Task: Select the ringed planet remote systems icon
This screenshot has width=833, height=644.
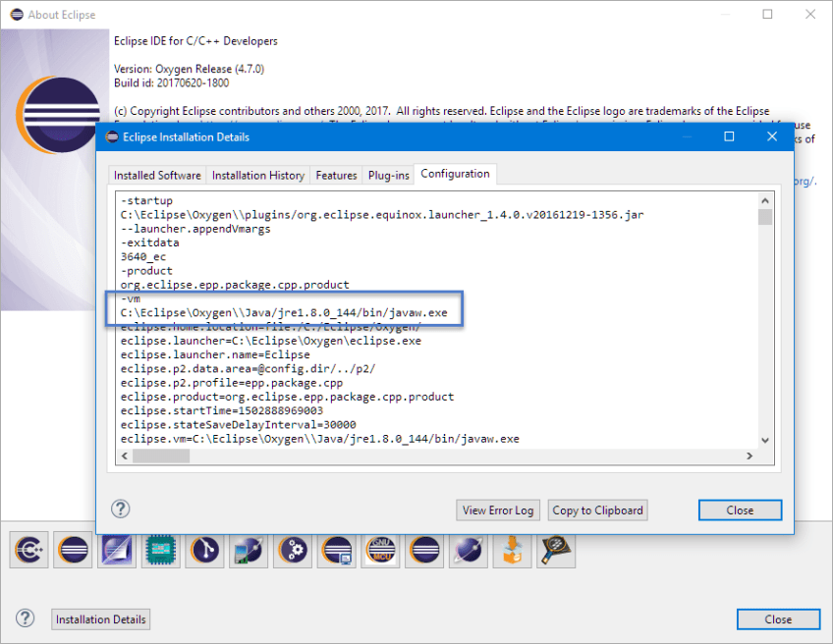Action: [468, 550]
